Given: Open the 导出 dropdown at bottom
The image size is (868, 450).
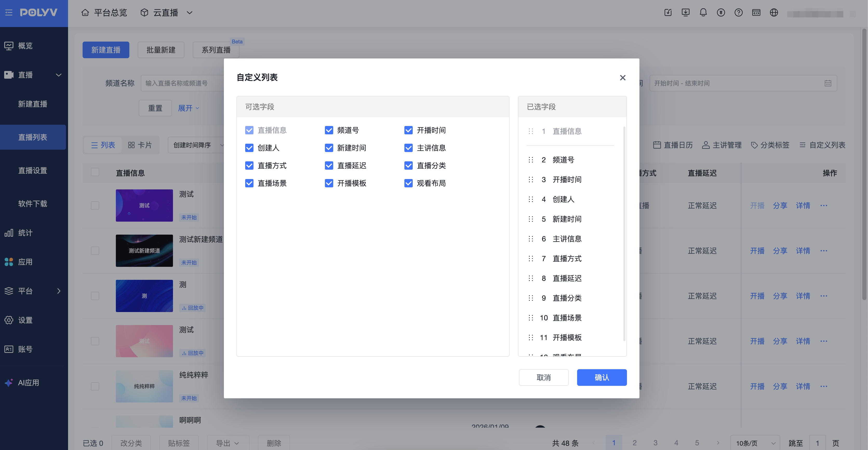Looking at the screenshot, I should (228, 443).
